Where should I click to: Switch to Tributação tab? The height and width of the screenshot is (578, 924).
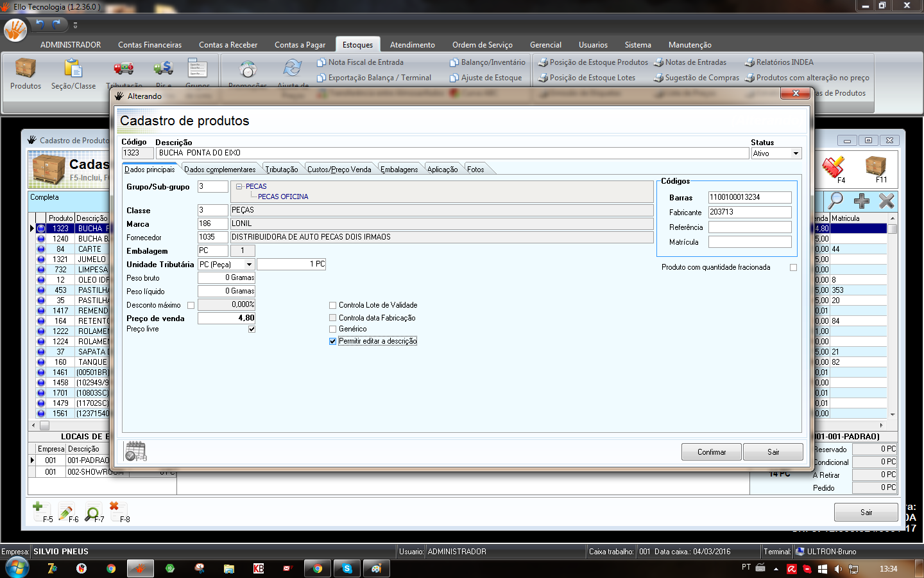pyautogui.click(x=282, y=170)
